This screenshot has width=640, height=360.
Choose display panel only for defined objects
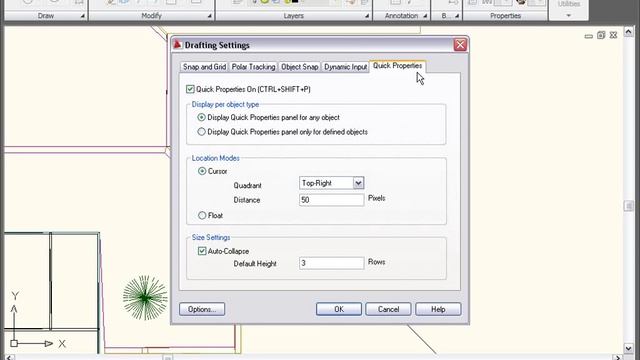click(x=201, y=132)
